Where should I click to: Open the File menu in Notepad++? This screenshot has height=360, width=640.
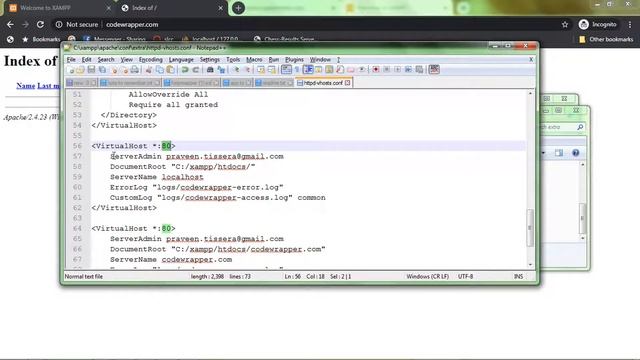point(71,60)
